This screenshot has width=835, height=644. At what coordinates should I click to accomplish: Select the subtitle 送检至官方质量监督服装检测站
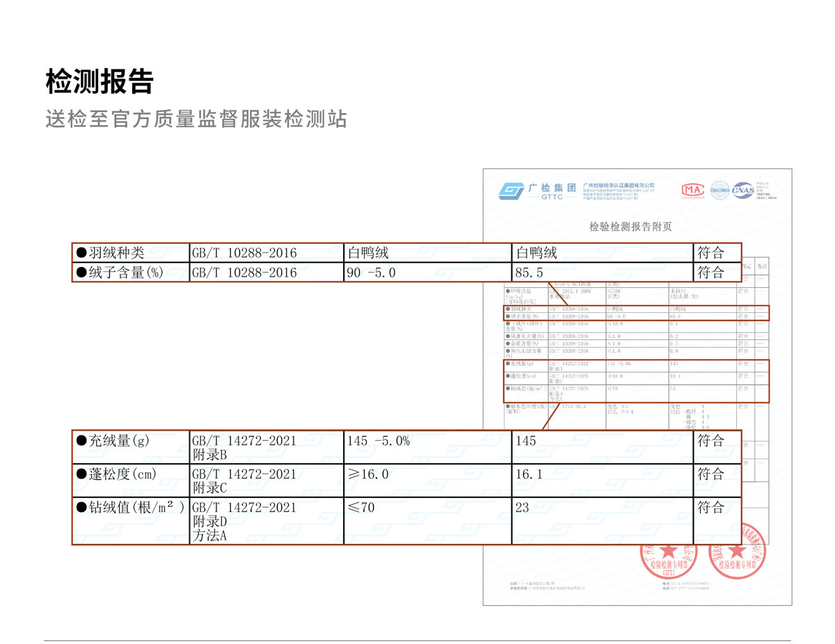196,119
